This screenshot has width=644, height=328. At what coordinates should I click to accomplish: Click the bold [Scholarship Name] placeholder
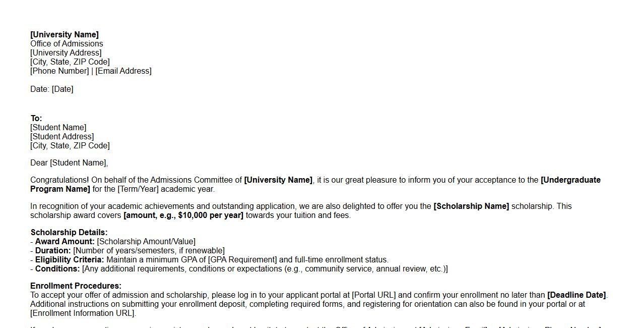tap(471, 206)
